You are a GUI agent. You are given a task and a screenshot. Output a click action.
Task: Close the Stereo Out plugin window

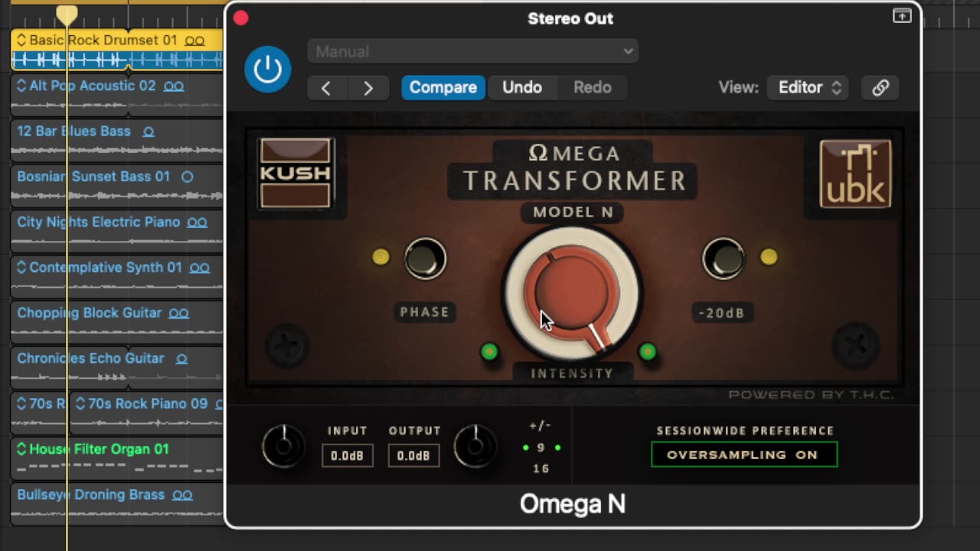240,18
